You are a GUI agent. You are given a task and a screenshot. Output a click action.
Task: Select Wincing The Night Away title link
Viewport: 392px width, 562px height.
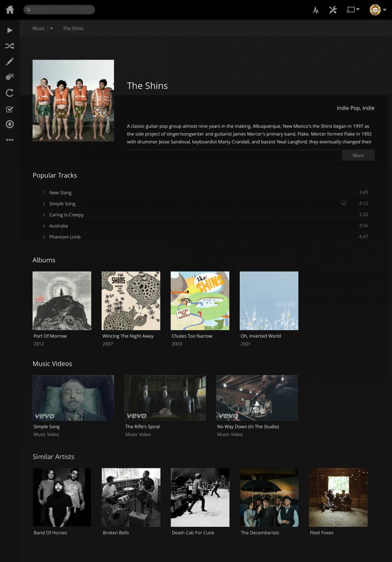click(x=128, y=336)
